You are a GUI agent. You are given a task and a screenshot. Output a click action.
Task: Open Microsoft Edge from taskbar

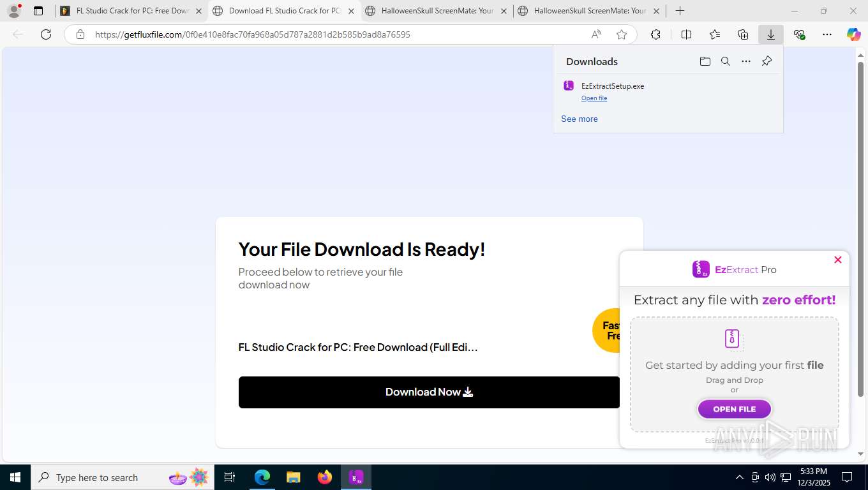(x=262, y=477)
